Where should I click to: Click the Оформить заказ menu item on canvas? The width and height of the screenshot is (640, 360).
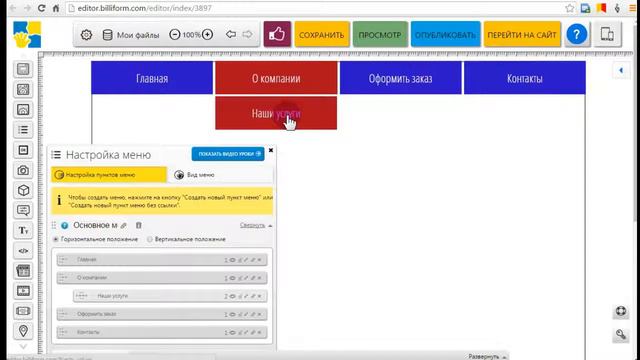400,78
